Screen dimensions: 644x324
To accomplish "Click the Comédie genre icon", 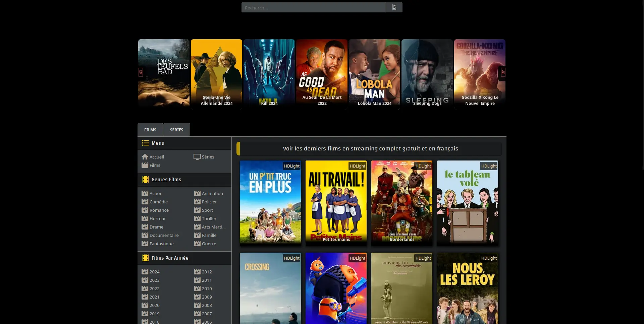I will pos(145,202).
